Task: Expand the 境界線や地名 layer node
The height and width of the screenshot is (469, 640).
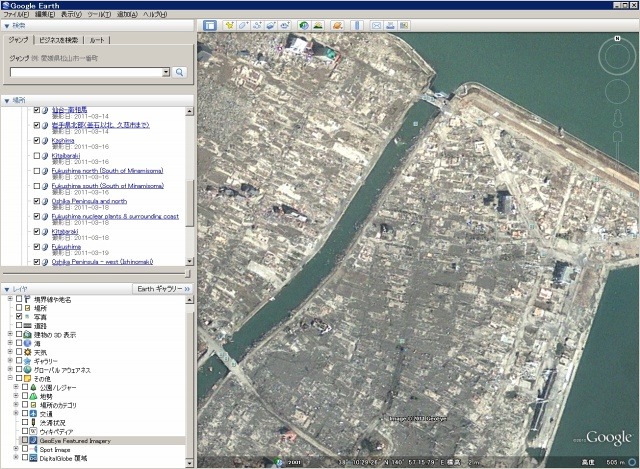Action: point(10,299)
